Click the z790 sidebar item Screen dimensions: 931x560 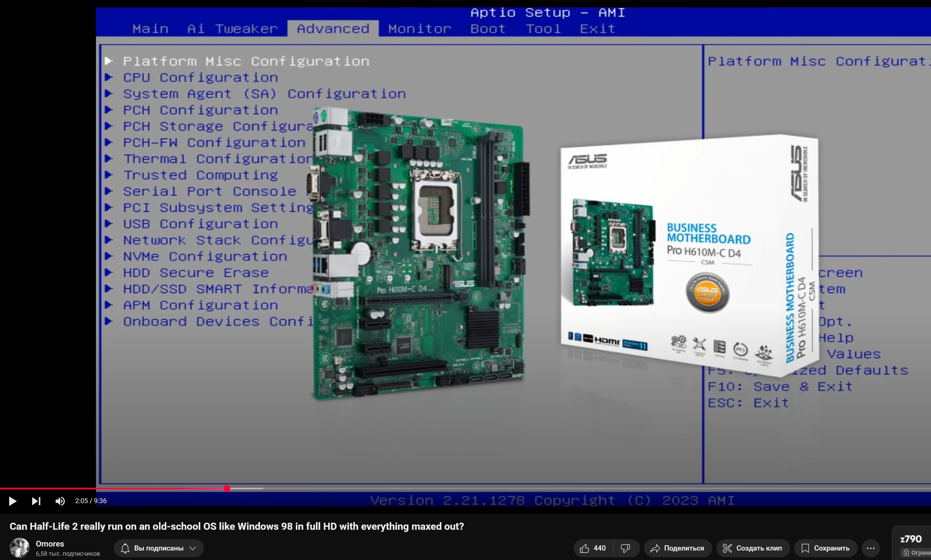(x=911, y=539)
